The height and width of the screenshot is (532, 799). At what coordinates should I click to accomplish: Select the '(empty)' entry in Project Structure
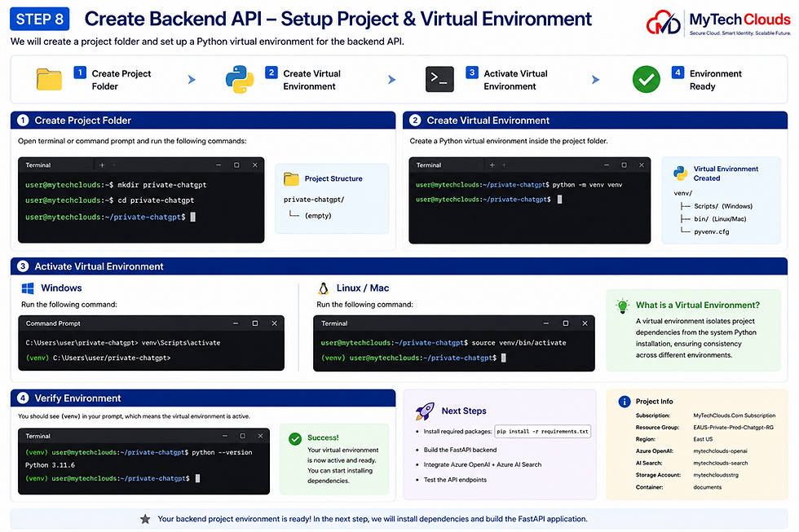click(318, 215)
